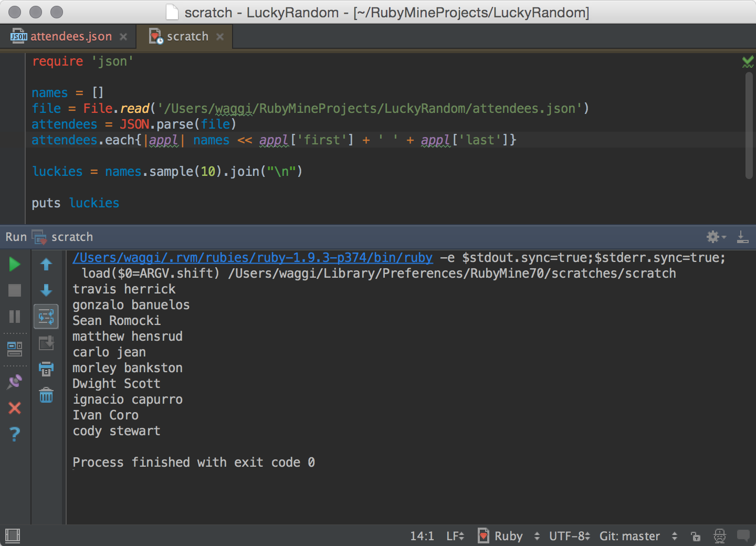Screen dimensions: 756x546
Task: Open the LF line separator dropdown
Action: point(455,536)
